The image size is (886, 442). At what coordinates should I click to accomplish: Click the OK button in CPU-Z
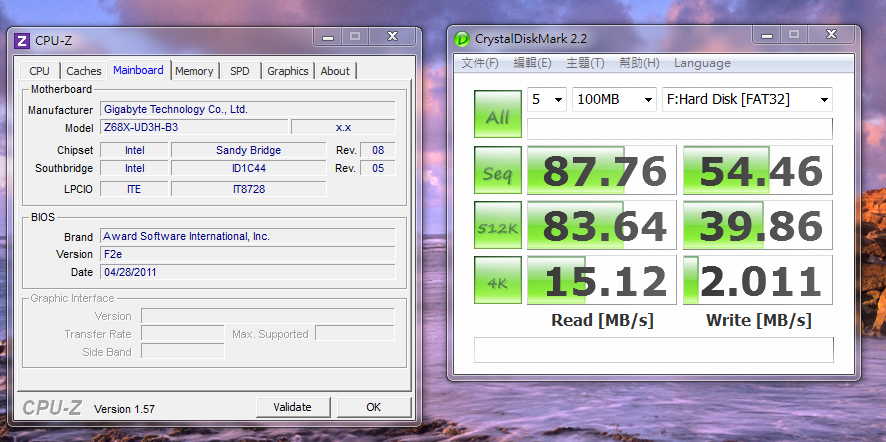tap(373, 407)
